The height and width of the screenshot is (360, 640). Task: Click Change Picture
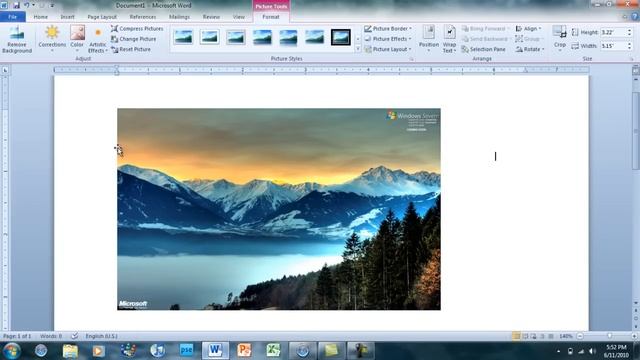point(133,39)
